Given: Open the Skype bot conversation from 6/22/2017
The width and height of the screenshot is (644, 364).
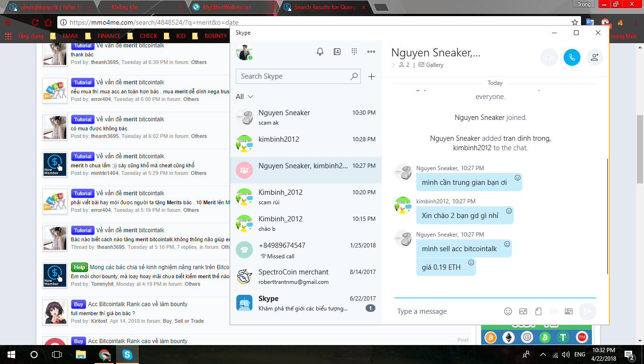Looking at the screenshot, I should [306, 303].
